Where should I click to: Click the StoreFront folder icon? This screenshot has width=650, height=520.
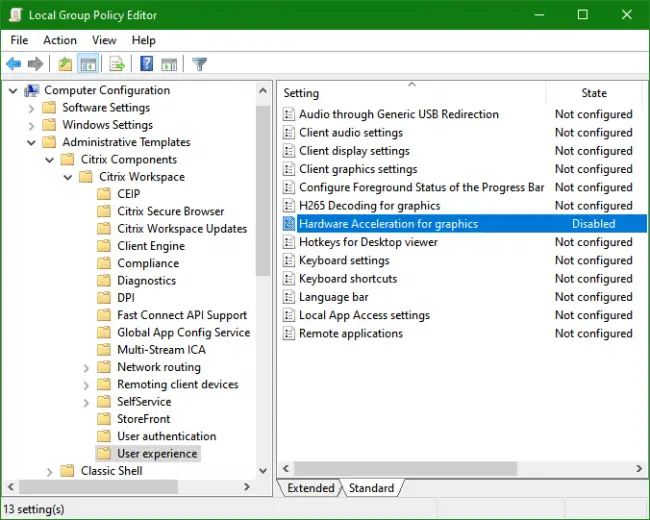(x=104, y=419)
